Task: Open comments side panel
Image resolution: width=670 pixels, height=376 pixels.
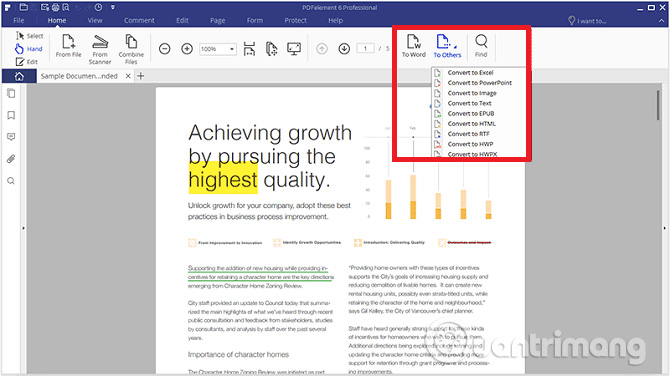Action: click(x=11, y=137)
